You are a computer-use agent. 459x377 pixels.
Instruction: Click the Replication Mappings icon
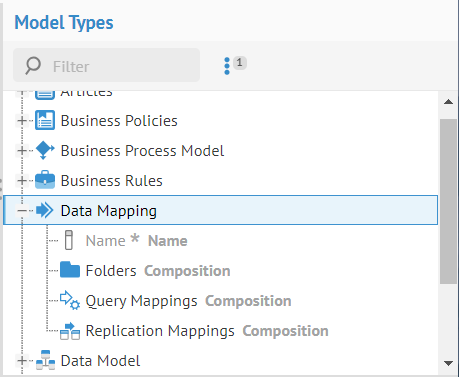point(70,331)
